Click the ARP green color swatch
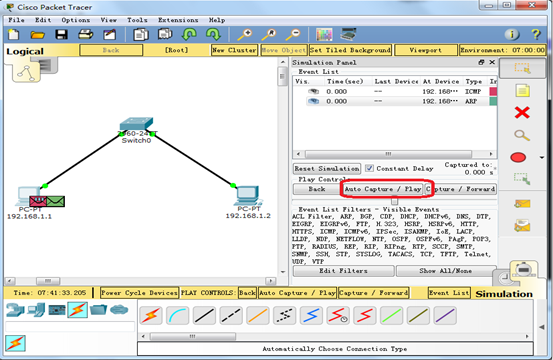 point(493,101)
